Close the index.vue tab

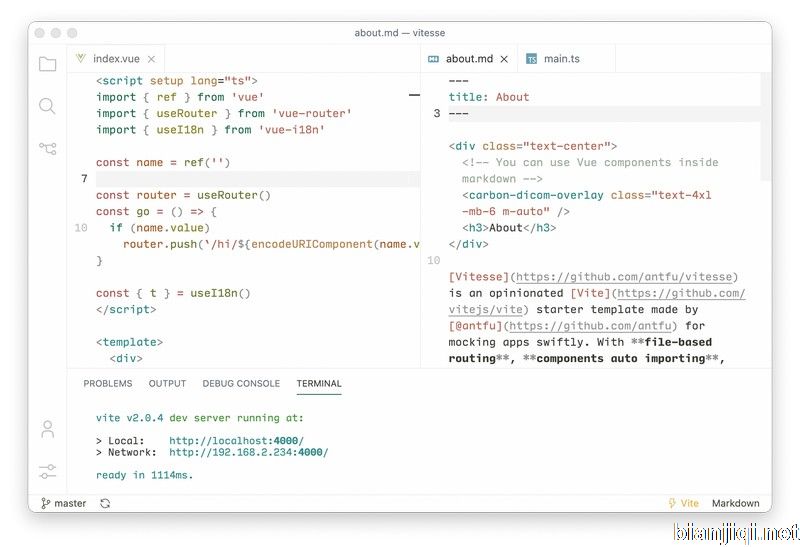pos(152,59)
